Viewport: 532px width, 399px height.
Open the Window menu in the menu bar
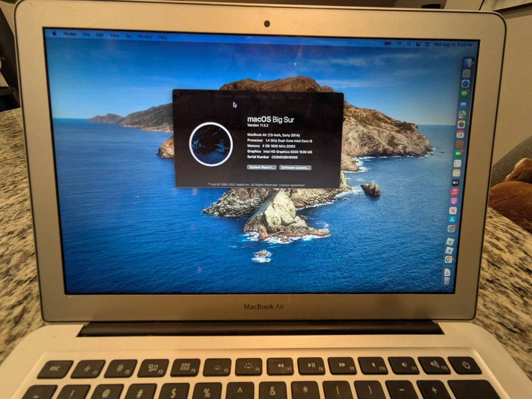[x=145, y=36]
